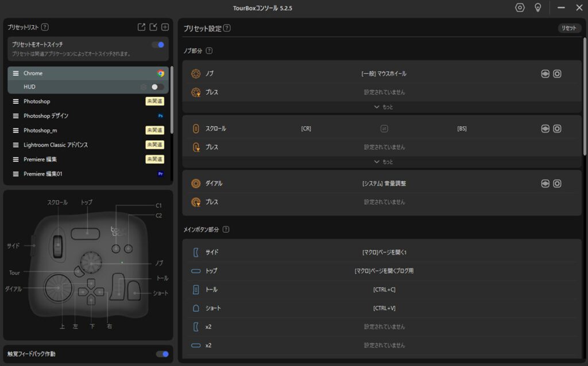This screenshot has width=588, height=366.
Task: Click the help icon beside メインボタン部分
Action: (x=226, y=229)
